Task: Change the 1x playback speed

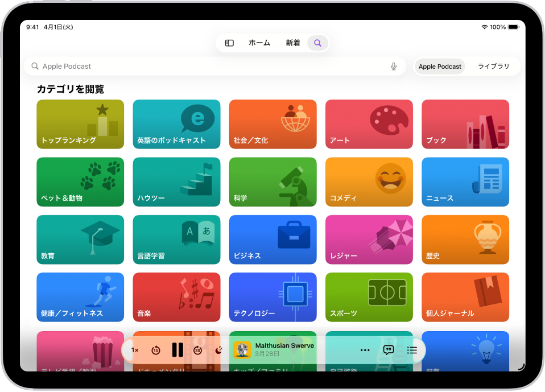Action: [135, 350]
